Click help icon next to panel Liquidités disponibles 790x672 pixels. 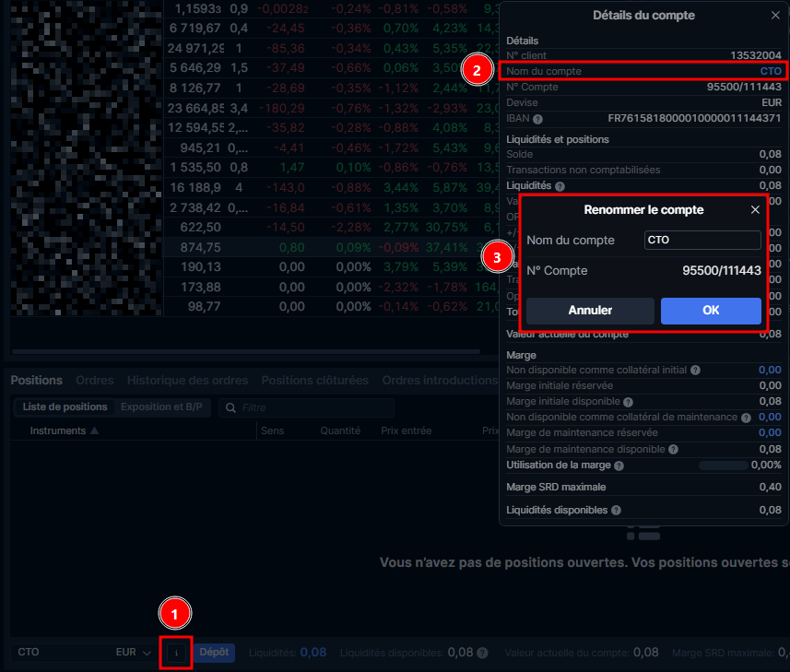tap(616, 510)
